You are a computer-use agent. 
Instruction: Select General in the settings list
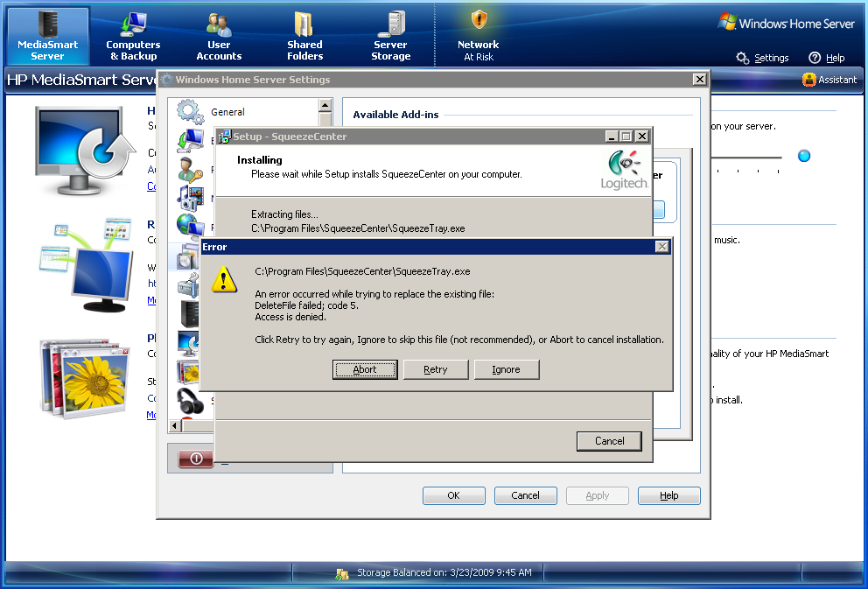(x=227, y=112)
